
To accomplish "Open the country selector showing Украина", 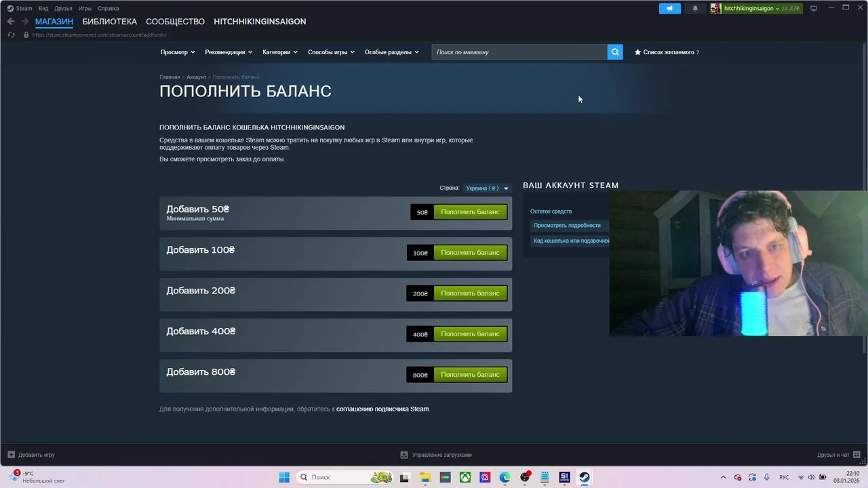I will tap(487, 188).
